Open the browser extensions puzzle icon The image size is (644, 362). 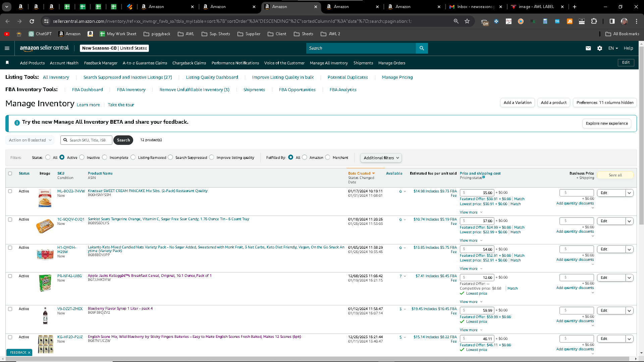click(594, 21)
